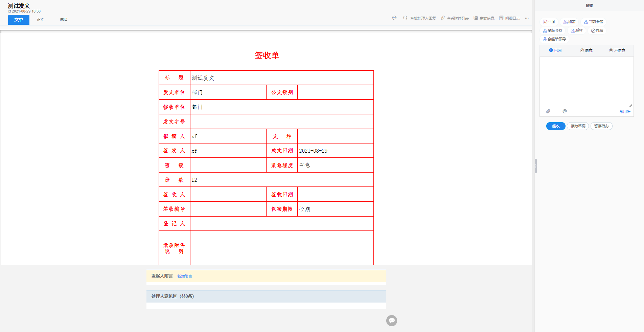Click the xf value beside 拟稿人
This screenshot has height=332, width=644.
tap(194, 136)
